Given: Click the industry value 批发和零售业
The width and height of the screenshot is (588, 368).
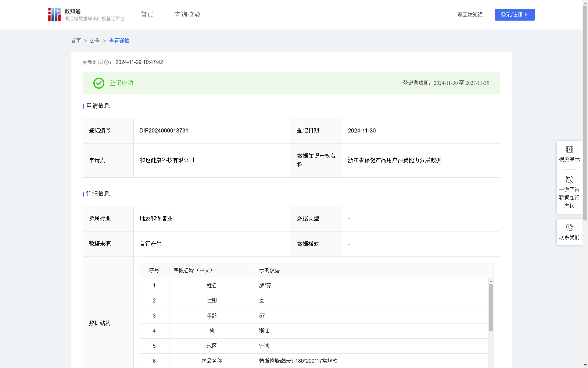Looking at the screenshot, I should pyautogui.click(x=156, y=219).
